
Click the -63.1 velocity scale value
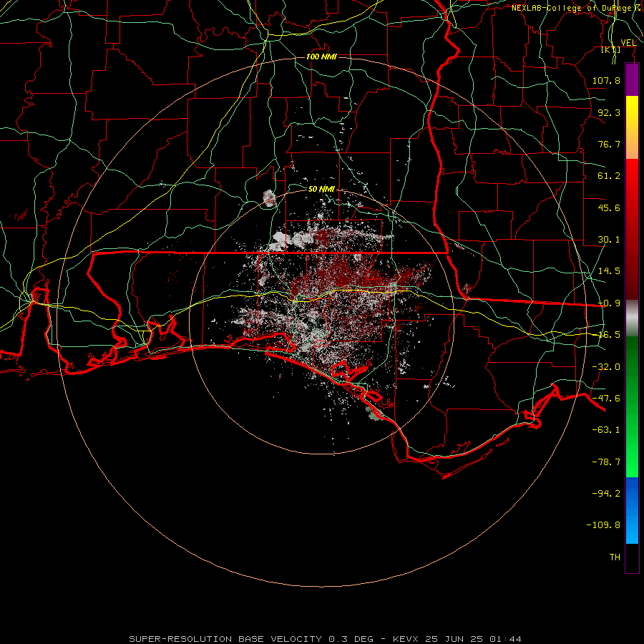coord(606,430)
